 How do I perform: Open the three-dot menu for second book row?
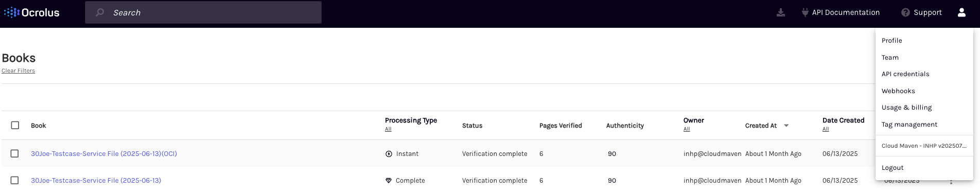pyautogui.click(x=951, y=182)
